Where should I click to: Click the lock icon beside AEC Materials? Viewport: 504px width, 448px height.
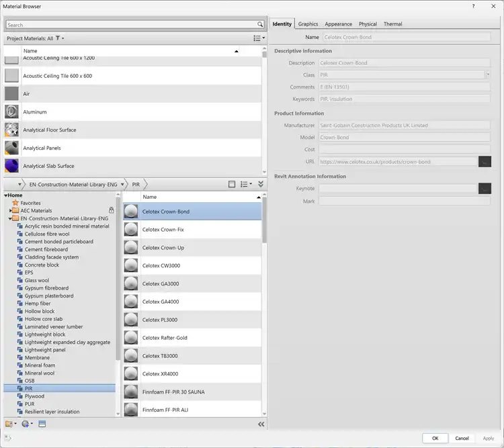[x=111, y=210]
